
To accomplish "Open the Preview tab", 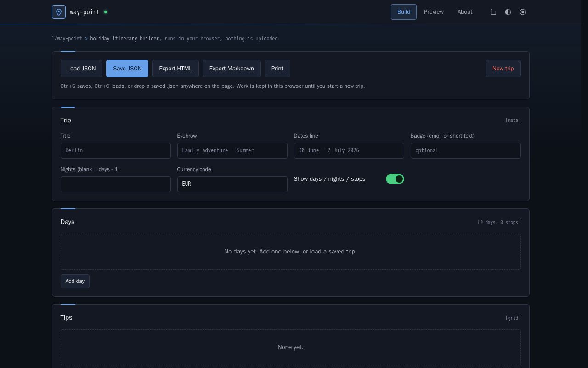I will [434, 12].
